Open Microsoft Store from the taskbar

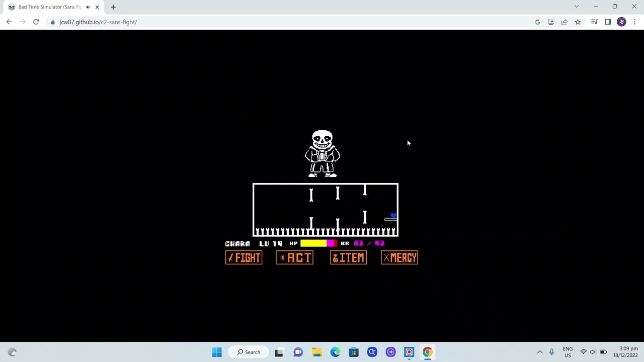pyautogui.click(x=354, y=352)
